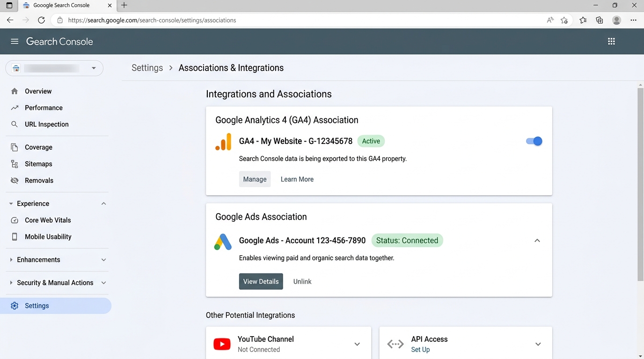Click the Sitemaps tree icon

15,164
